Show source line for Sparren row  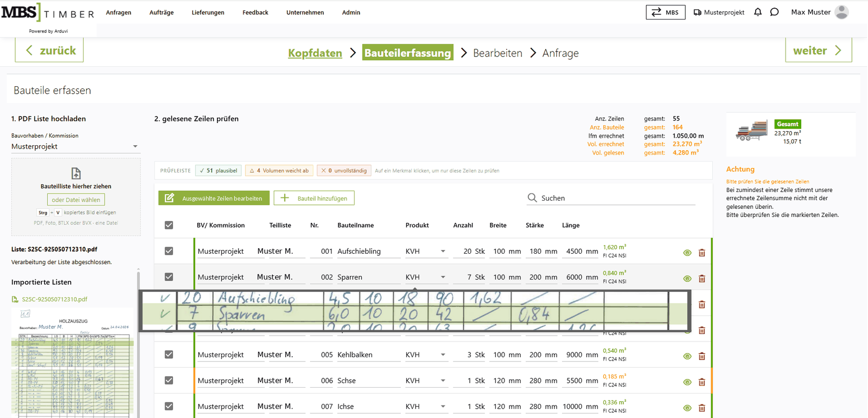[687, 279]
